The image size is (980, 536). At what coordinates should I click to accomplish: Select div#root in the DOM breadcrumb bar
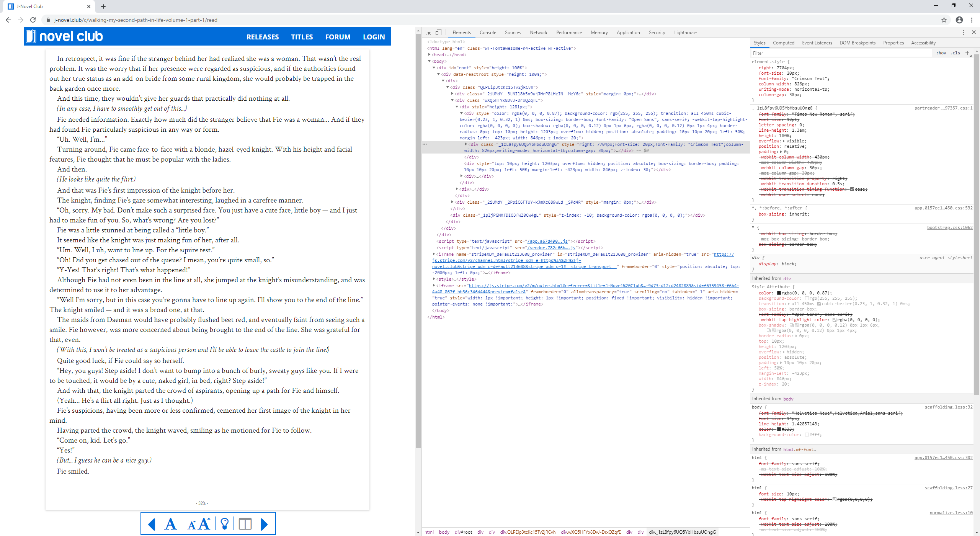[463, 532]
